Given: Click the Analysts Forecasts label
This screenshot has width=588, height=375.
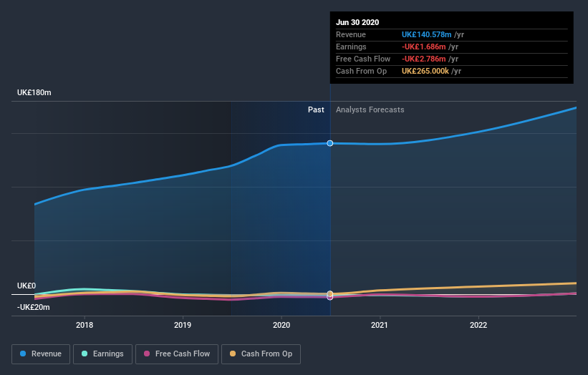Looking at the screenshot, I should [370, 109].
